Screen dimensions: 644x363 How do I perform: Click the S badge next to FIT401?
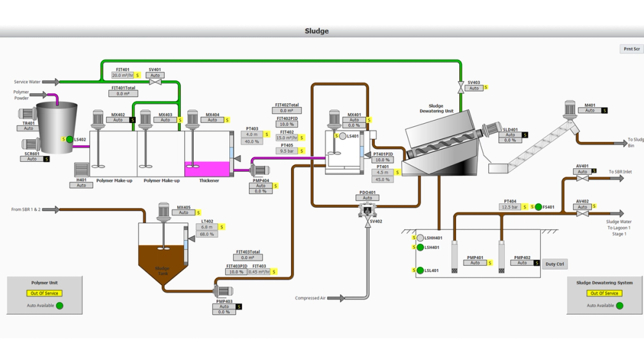[x=138, y=75]
